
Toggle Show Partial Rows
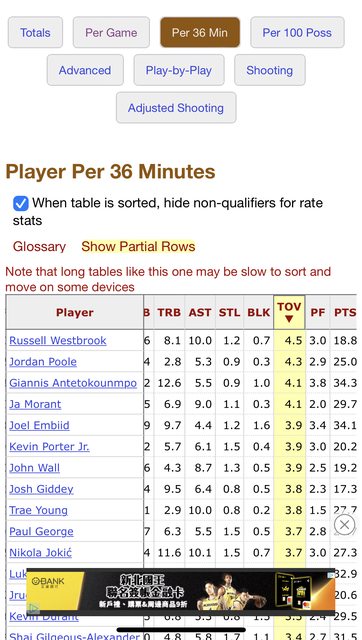click(x=138, y=247)
